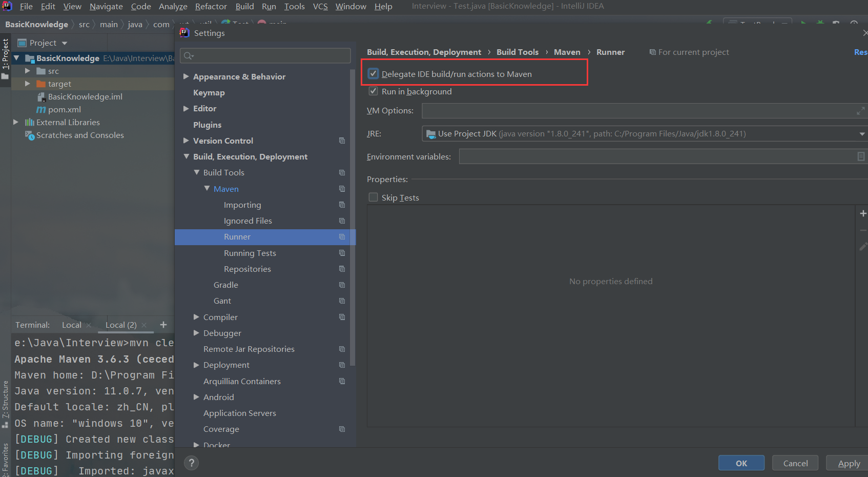The width and height of the screenshot is (868, 477).
Task: Switch to the Local terminal tab
Action: point(72,325)
